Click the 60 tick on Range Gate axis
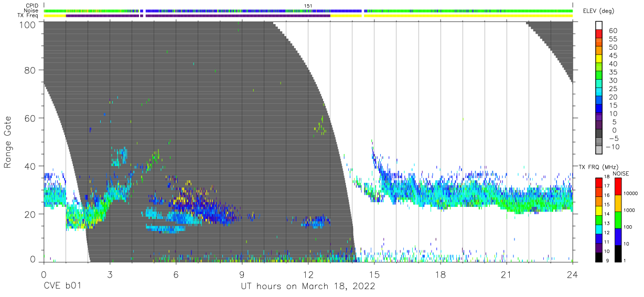 (x=30, y=118)
